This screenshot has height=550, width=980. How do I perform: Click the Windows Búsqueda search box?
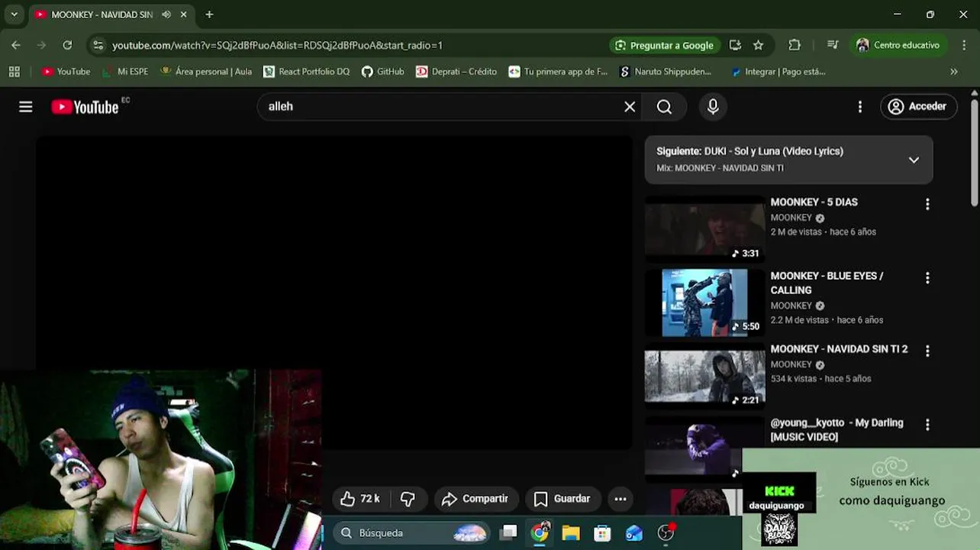point(413,533)
